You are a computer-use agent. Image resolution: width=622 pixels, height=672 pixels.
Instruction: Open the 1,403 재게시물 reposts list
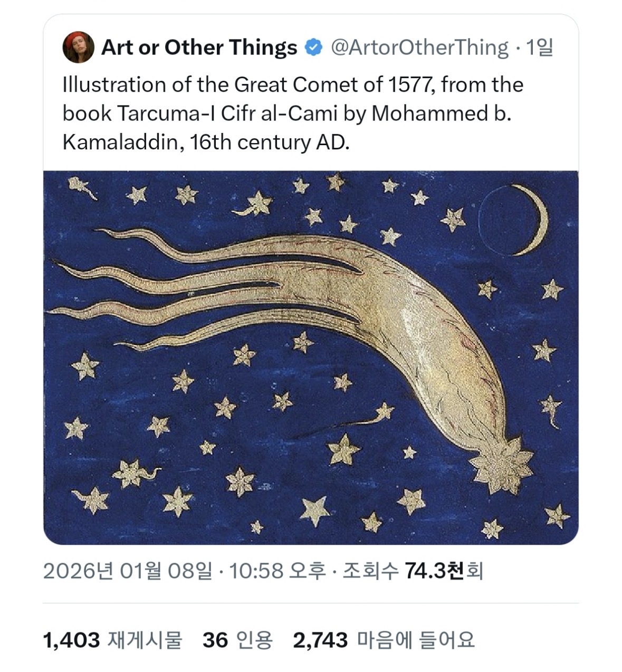click(112, 640)
